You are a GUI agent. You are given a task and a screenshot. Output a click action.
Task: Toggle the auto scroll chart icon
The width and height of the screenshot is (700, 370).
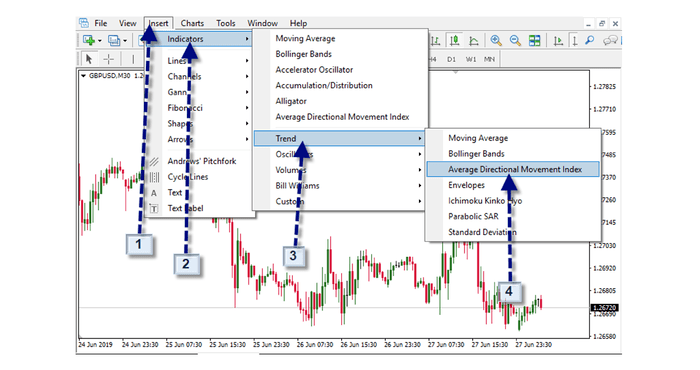tap(558, 41)
